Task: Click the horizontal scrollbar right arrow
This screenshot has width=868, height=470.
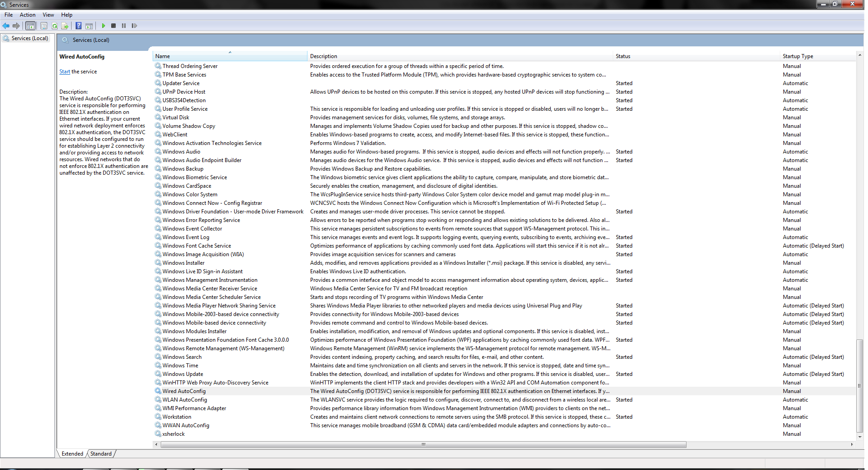Action: point(852,444)
